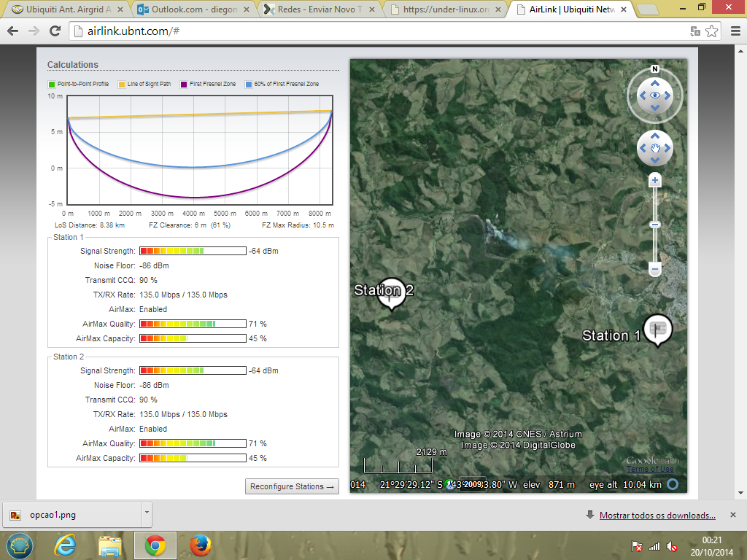
Task: Close the Outlook.com tab
Action: coord(247,9)
